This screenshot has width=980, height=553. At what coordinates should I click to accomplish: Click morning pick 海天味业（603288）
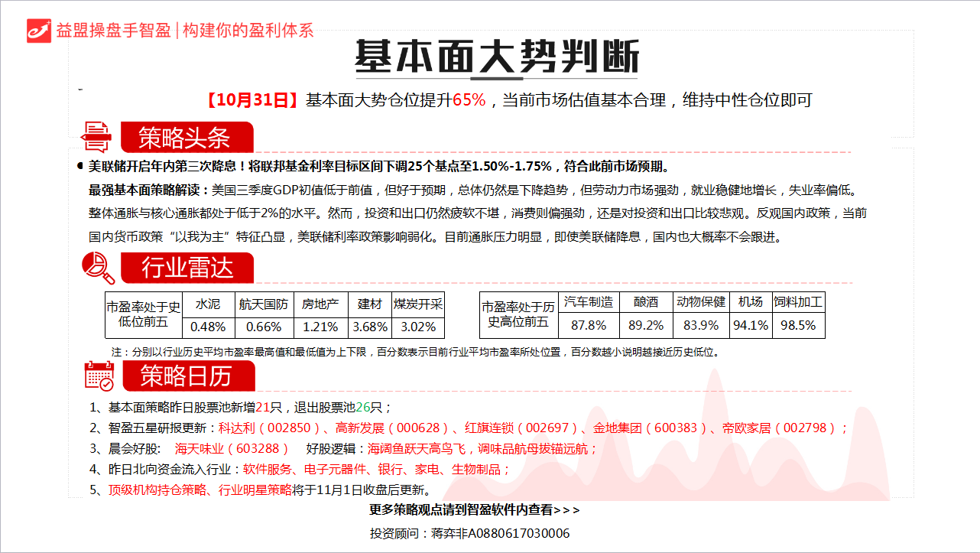[232, 449]
